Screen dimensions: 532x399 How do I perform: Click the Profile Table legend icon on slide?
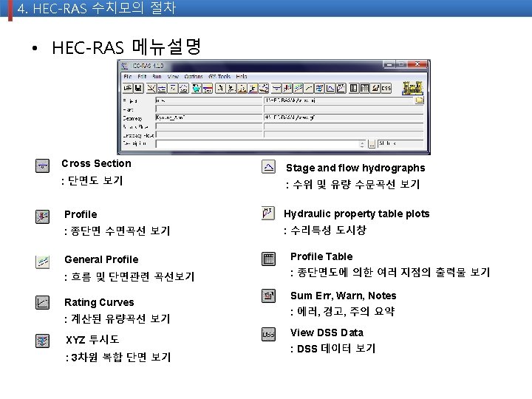[268, 259]
